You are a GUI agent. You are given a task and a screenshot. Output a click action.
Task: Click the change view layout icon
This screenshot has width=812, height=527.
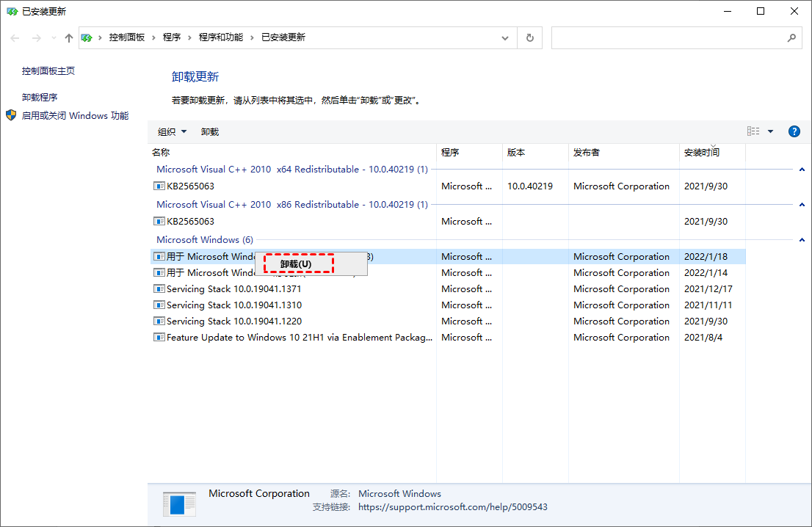[x=753, y=131]
